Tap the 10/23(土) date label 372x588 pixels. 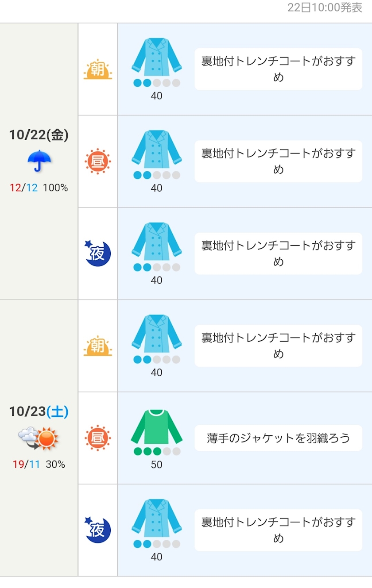coord(39,411)
